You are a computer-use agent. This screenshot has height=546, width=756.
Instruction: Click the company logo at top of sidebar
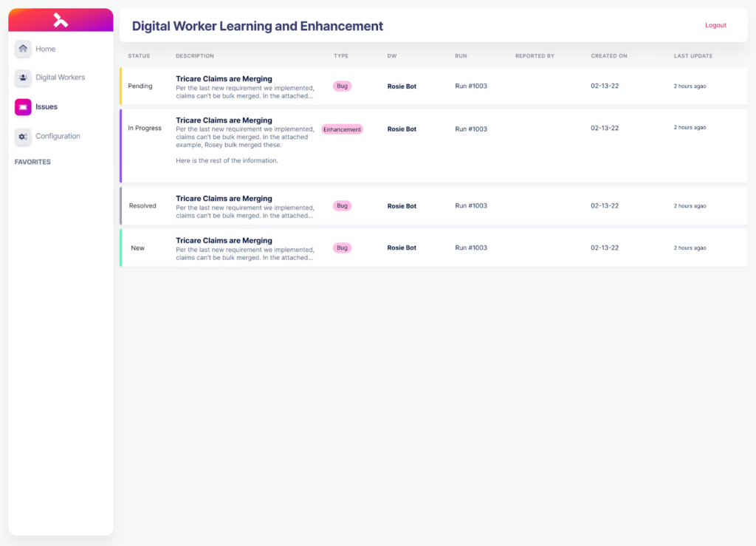pos(61,20)
